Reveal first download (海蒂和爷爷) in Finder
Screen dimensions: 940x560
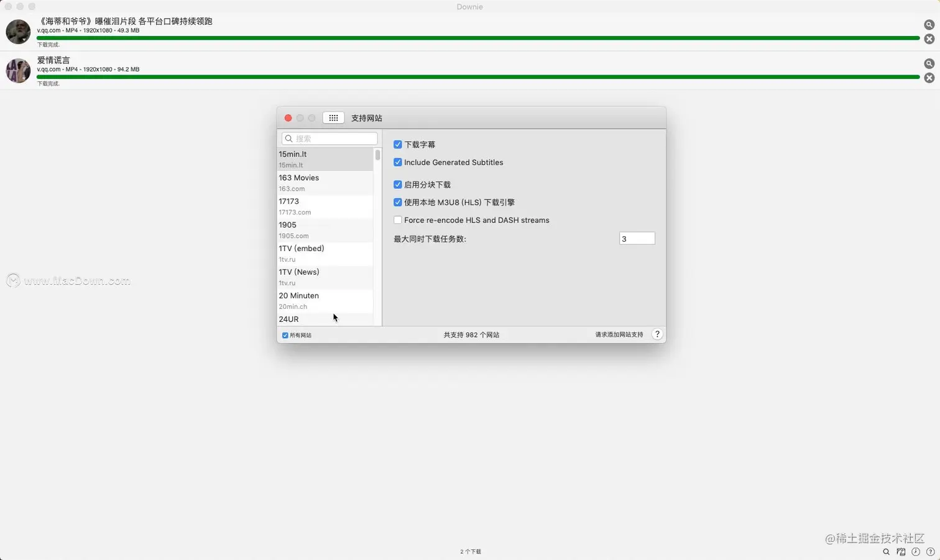tap(929, 25)
